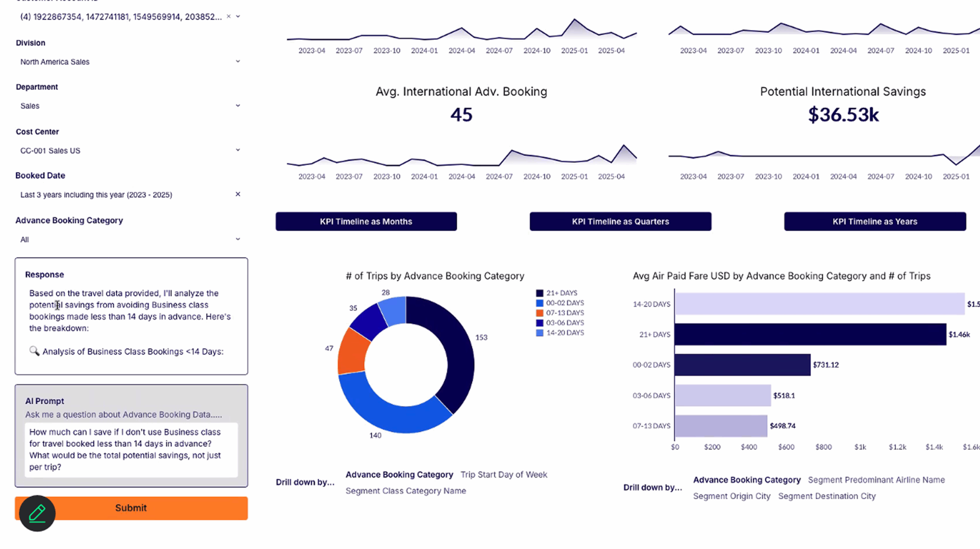980x549 pixels.
Task: Clear the Customer Account ID selection with the X
Action: [229, 16]
